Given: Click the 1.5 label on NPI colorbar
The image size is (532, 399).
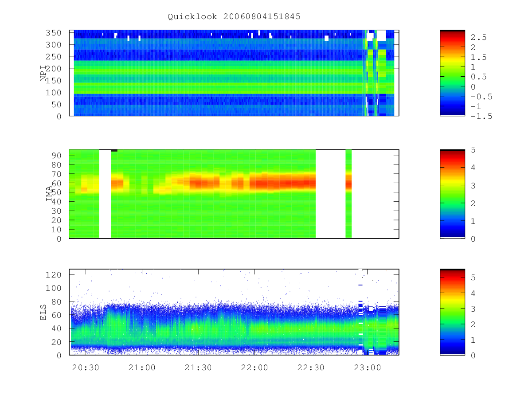Looking at the screenshot, I should point(479,57).
